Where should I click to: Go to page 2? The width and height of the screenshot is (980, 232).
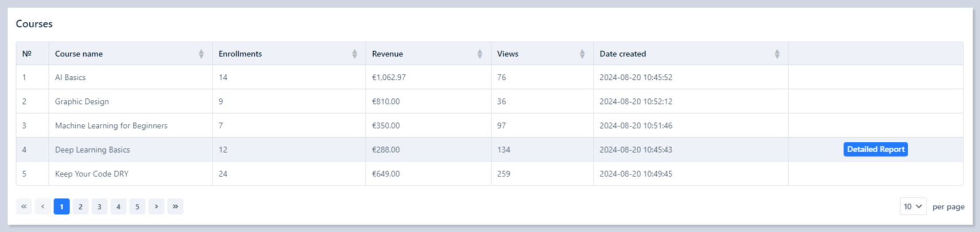(80, 207)
